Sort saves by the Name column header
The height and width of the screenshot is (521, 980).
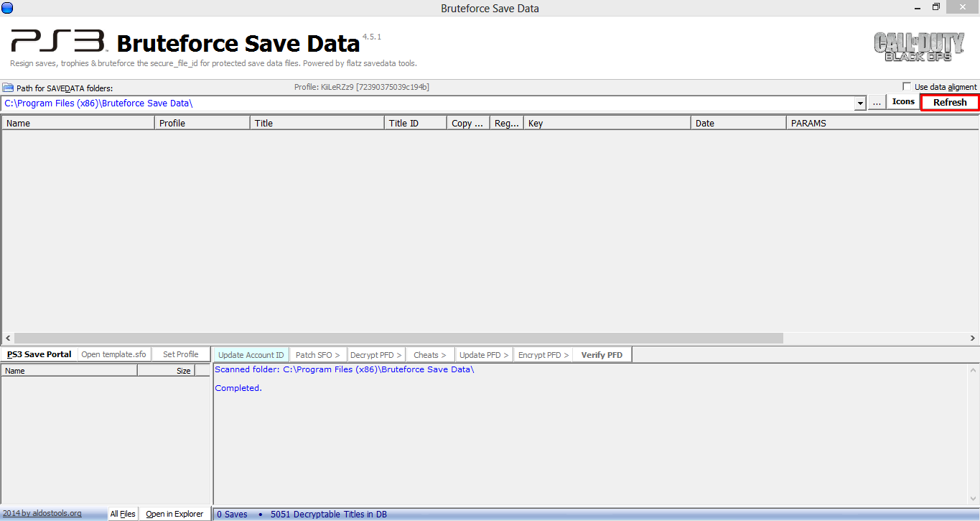pyautogui.click(x=78, y=123)
